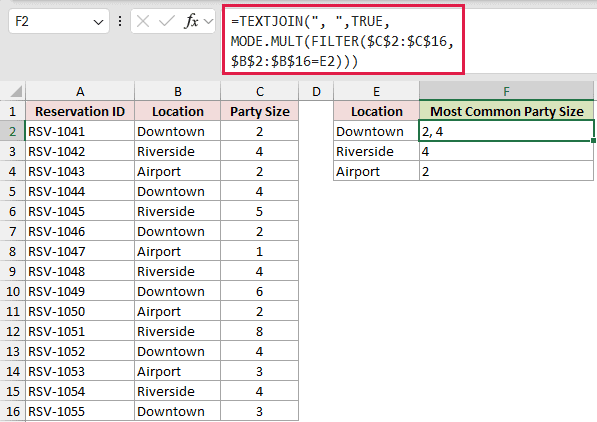Screen dimensions: 597x422
Task: Select cell RSV-1055
Action: tap(80, 411)
